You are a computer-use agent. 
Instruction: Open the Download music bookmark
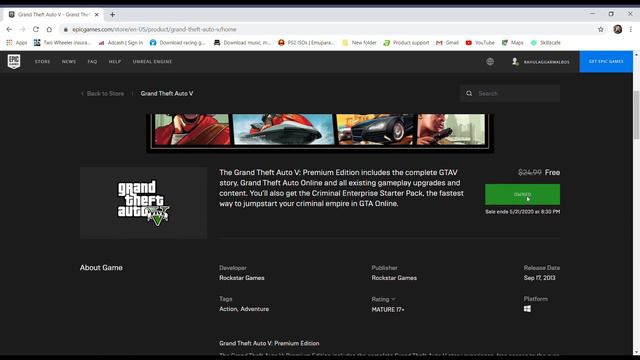242,42
